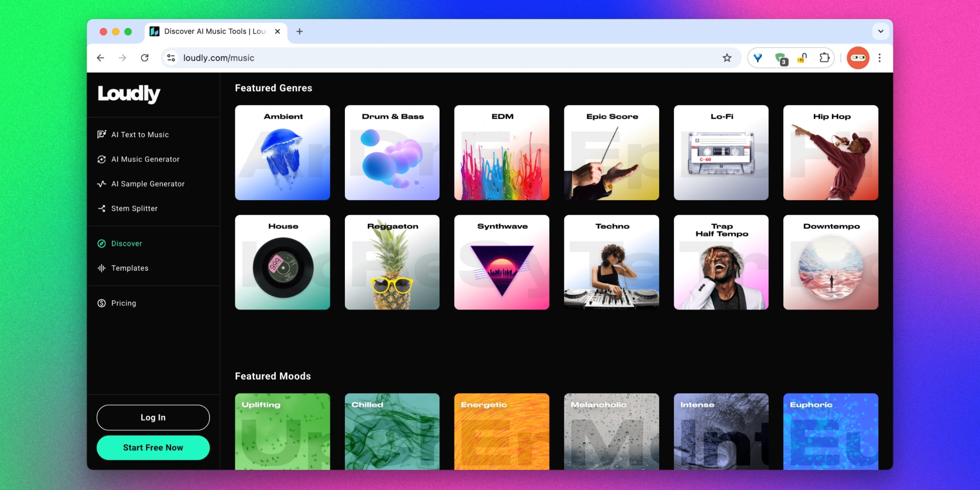Click the site information icon in address bar

(171, 58)
